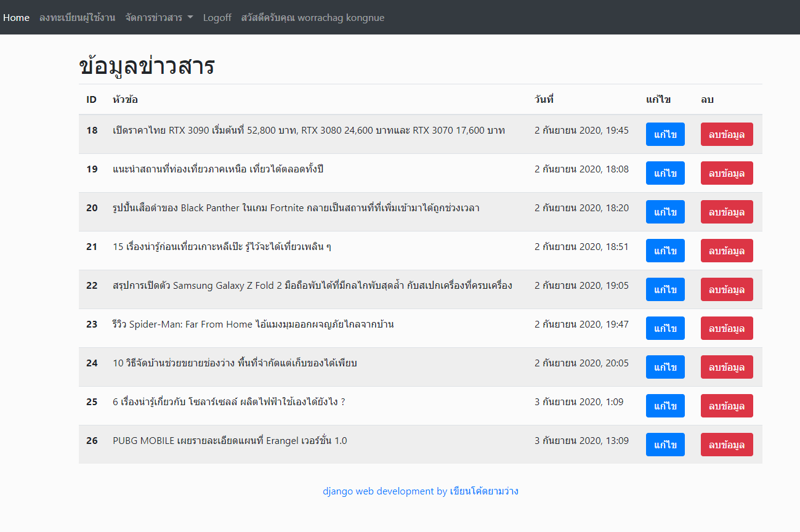Select the Spider-Man: Far From Home headline
The width and height of the screenshot is (800, 532).
pos(253,324)
